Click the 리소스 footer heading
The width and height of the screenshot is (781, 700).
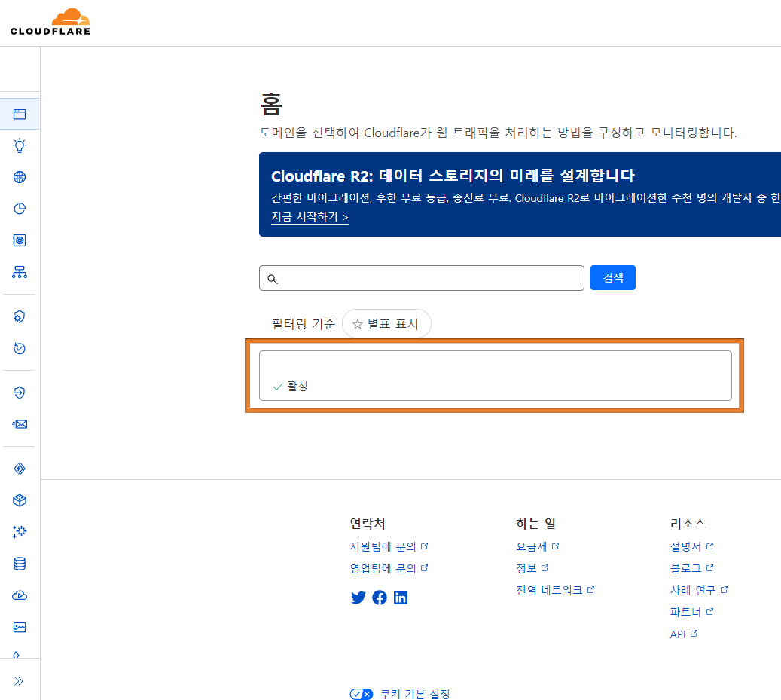[688, 524]
